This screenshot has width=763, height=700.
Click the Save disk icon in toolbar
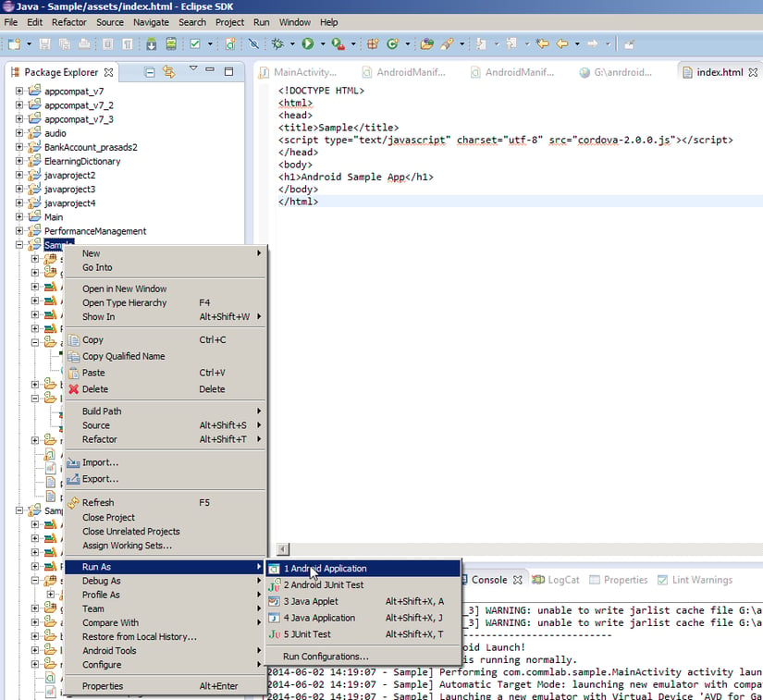click(44, 44)
